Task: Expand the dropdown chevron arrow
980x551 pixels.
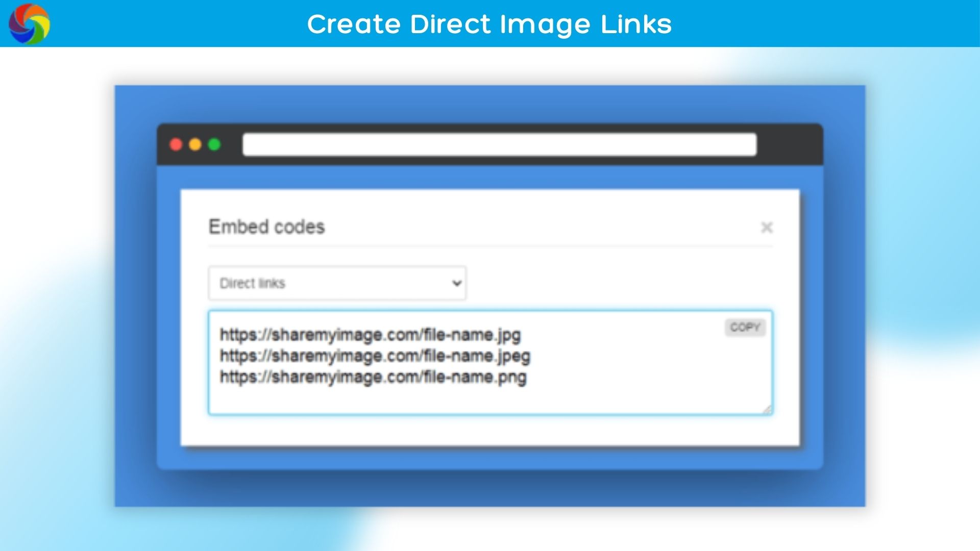Action: coord(457,283)
